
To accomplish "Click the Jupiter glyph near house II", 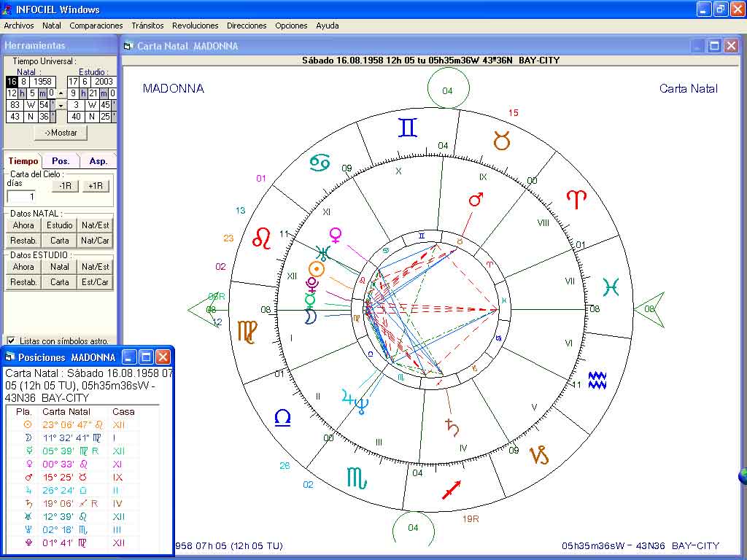I will click(348, 397).
